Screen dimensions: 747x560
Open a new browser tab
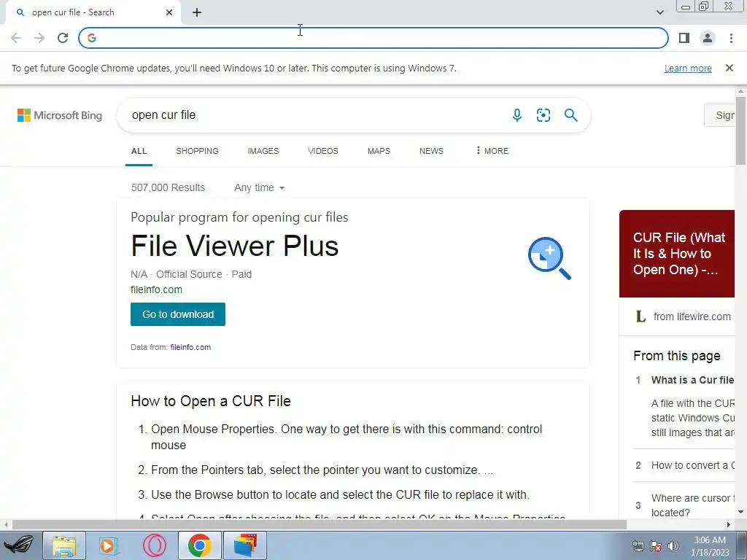(197, 13)
